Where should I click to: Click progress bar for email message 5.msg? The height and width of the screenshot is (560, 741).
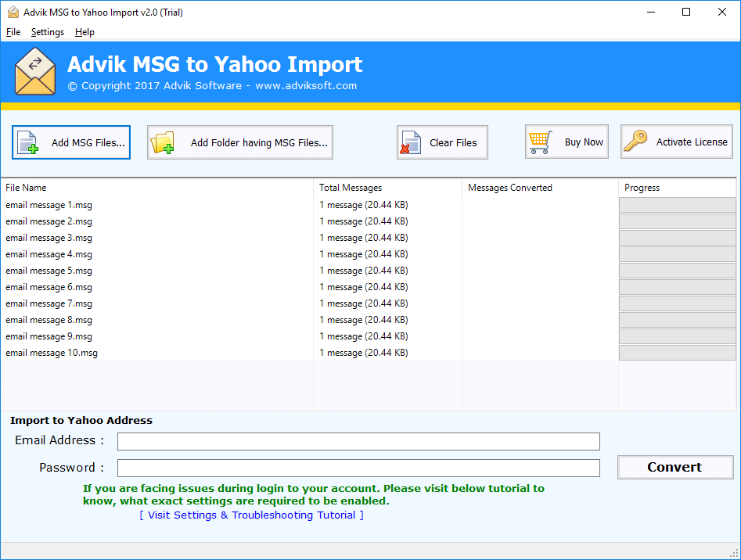point(677,271)
